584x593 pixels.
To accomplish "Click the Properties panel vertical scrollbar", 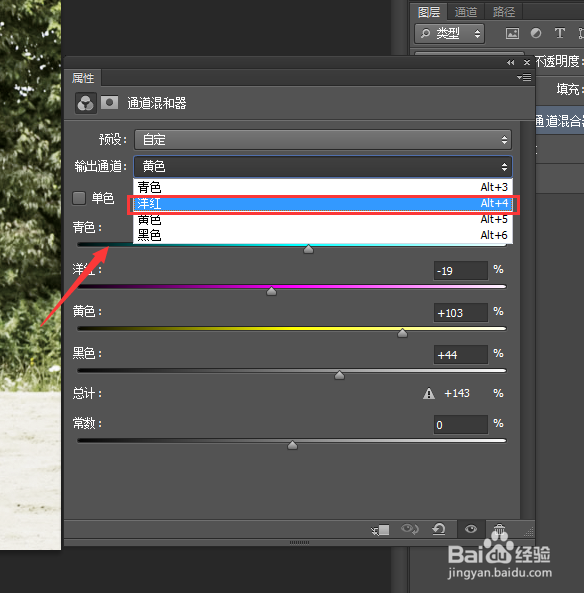I will 527,320.
